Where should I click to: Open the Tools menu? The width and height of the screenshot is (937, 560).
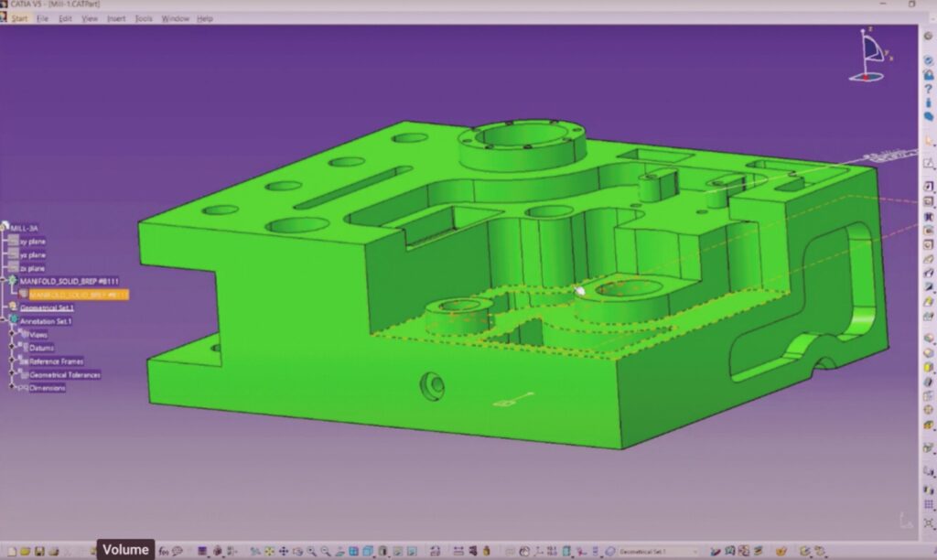(x=144, y=18)
